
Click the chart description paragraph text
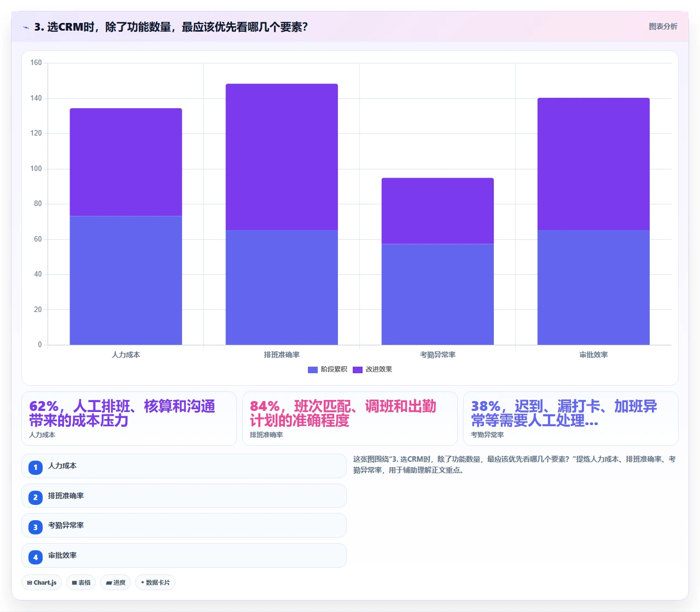(x=514, y=464)
